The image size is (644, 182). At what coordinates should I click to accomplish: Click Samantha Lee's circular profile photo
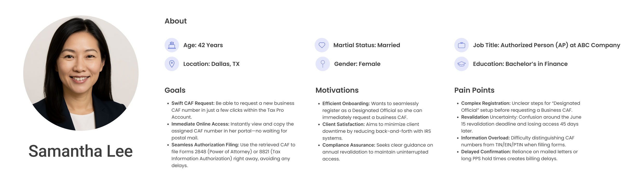tap(81, 73)
